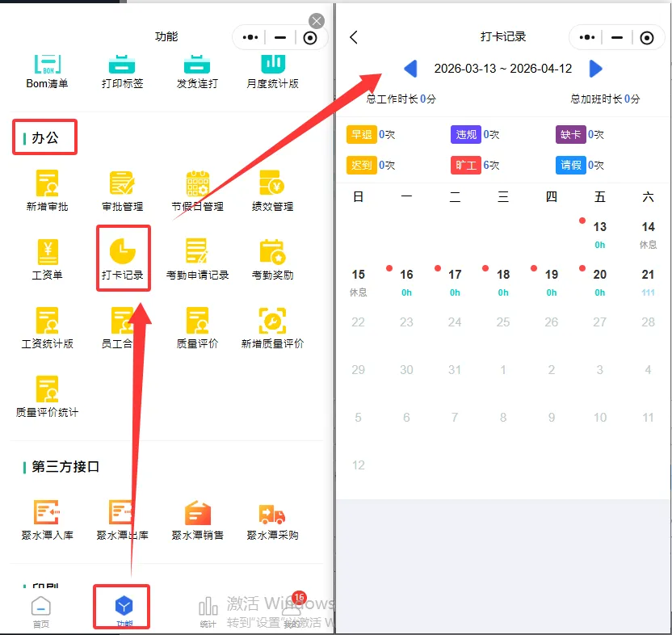Open 审批管理 approval management
672x635 pixels.
click(x=122, y=185)
